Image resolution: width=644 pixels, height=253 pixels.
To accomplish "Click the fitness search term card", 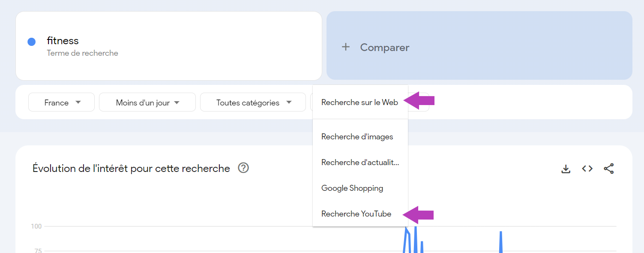I will [x=168, y=46].
